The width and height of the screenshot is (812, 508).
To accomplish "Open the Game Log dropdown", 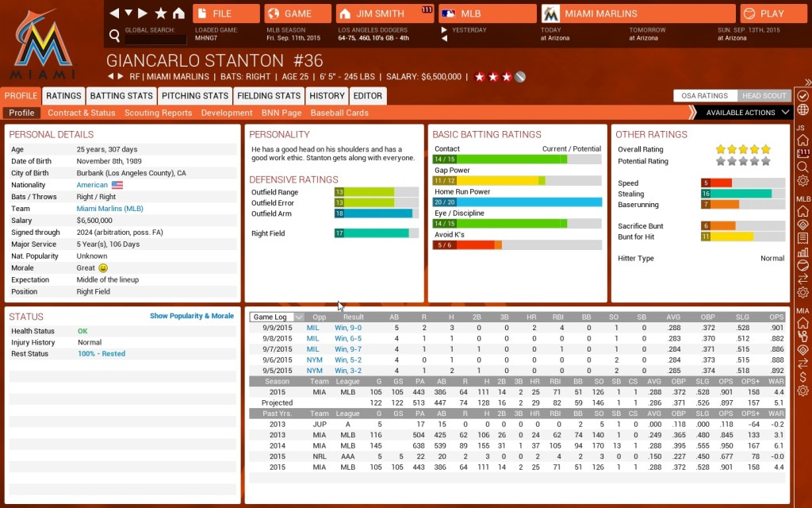I will tap(277, 317).
